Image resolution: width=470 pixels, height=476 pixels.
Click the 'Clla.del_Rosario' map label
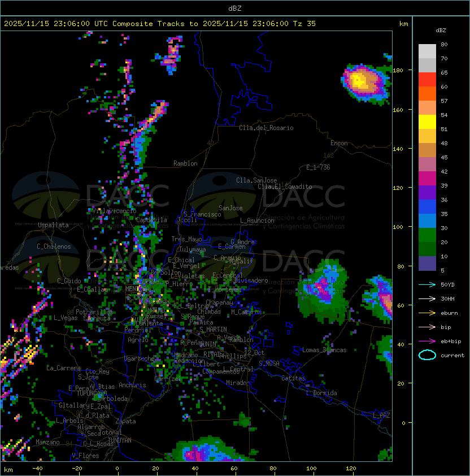pyautogui.click(x=266, y=128)
